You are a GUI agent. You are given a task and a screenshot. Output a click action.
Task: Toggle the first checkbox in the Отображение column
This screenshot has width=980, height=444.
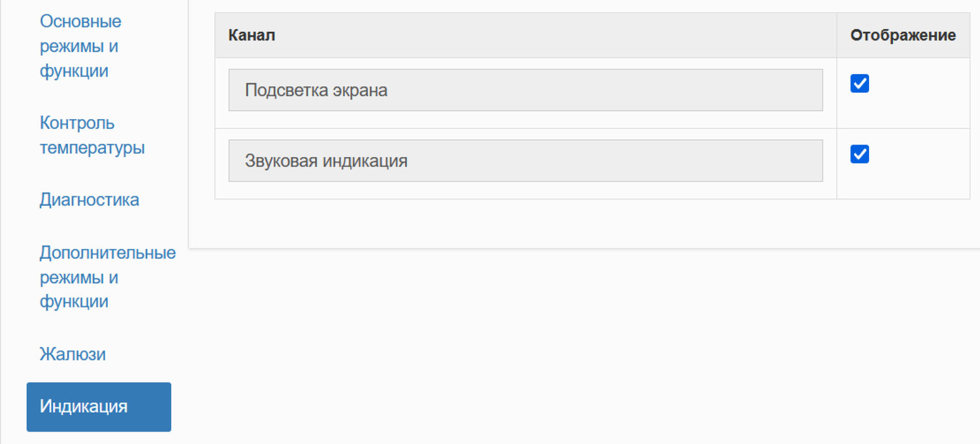859,83
